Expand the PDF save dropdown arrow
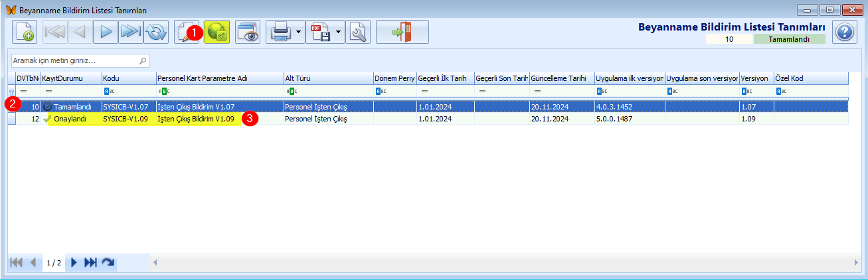This screenshot has width=868, height=280. [x=339, y=32]
